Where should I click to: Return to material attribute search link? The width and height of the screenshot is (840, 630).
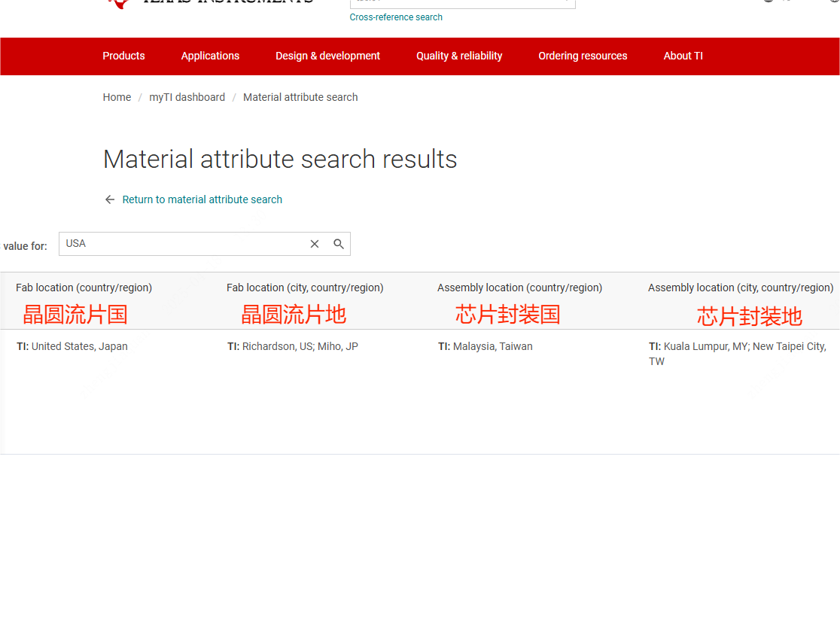[x=202, y=199]
